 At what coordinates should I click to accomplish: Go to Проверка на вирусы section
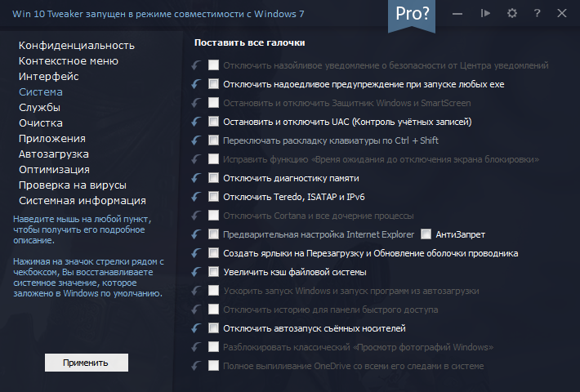click(73, 185)
